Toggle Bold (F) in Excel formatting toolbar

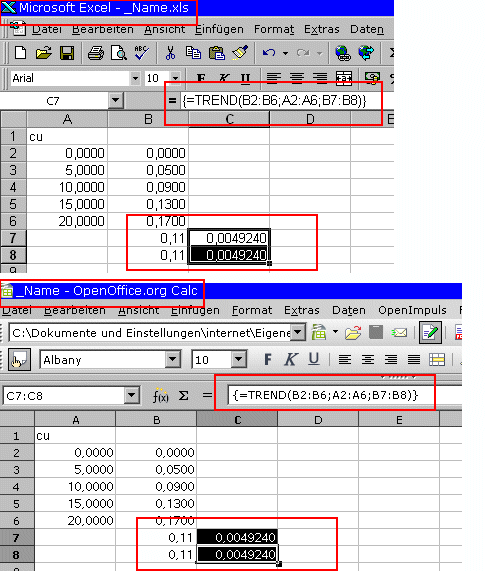click(201, 78)
